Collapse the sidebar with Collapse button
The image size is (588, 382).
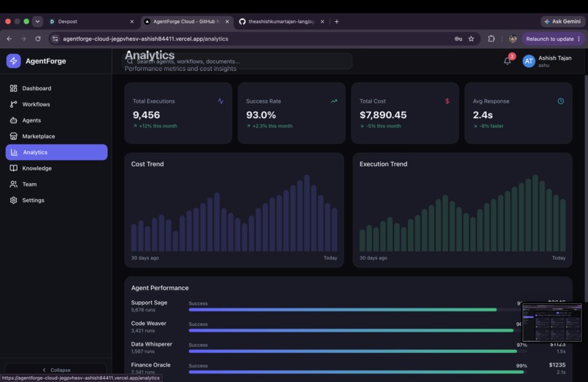click(x=56, y=370)
